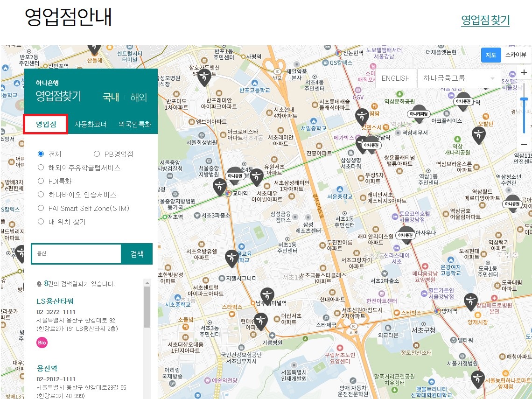Click address 서울특별시 용산구 한강대로23길 55
The image size is (532, 399).
point(81,387)
